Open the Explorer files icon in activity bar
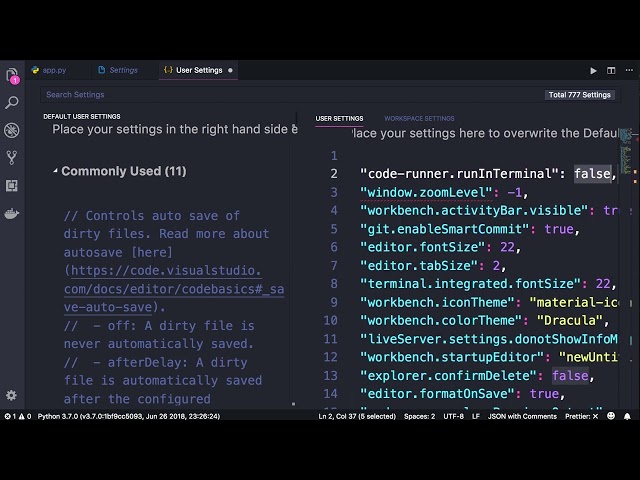Screen dimensions: 640x480 [x=12, y=76]
